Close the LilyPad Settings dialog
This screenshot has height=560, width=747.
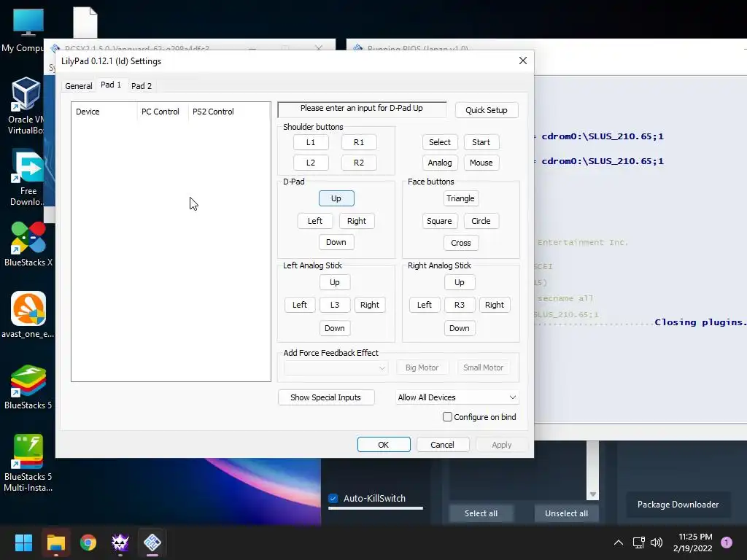click(x=522, y=61)
